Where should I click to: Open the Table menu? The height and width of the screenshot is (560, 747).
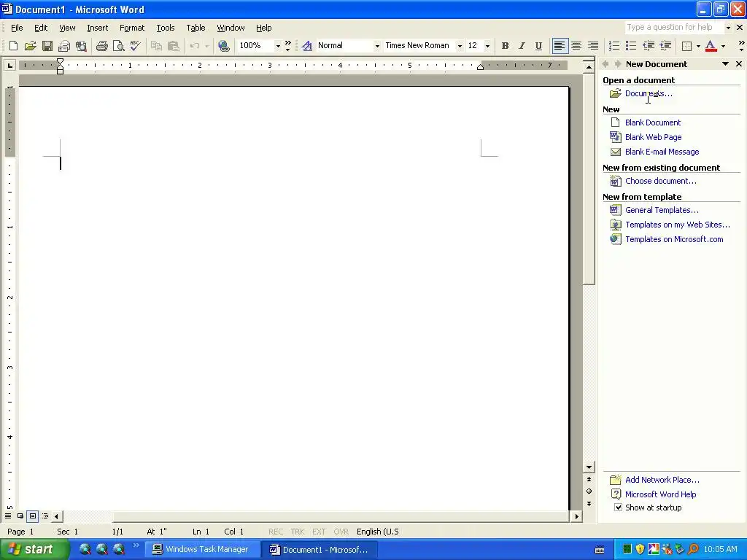(x=196, y=28)
